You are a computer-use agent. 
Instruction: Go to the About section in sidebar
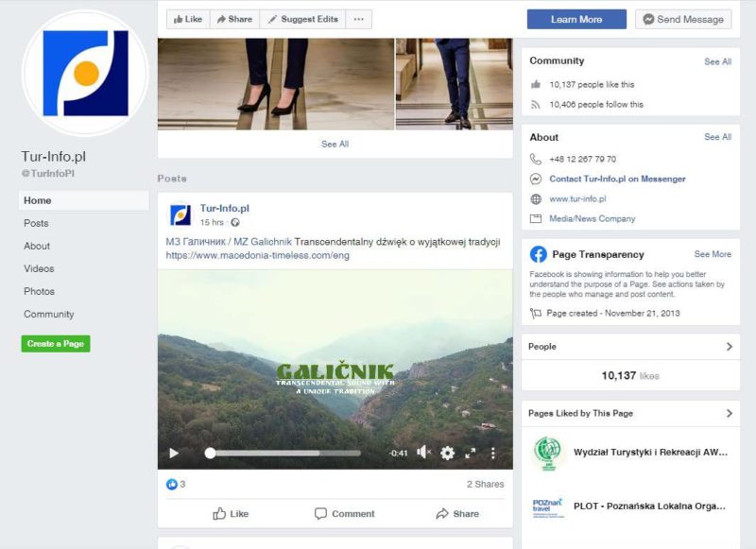click(x=37, y=246)
